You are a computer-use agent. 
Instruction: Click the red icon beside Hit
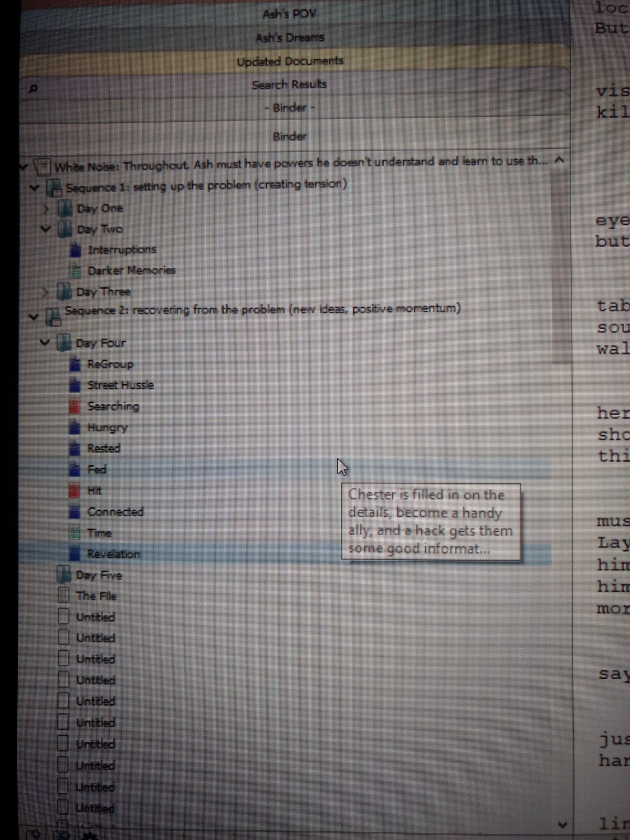pos(75,490)
